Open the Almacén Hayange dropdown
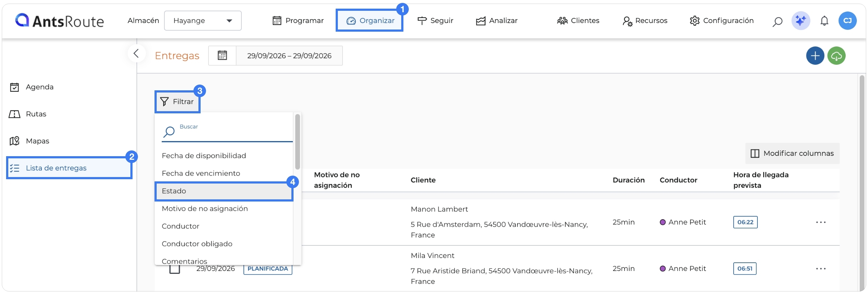868x294 pixels. coord(203,21)
